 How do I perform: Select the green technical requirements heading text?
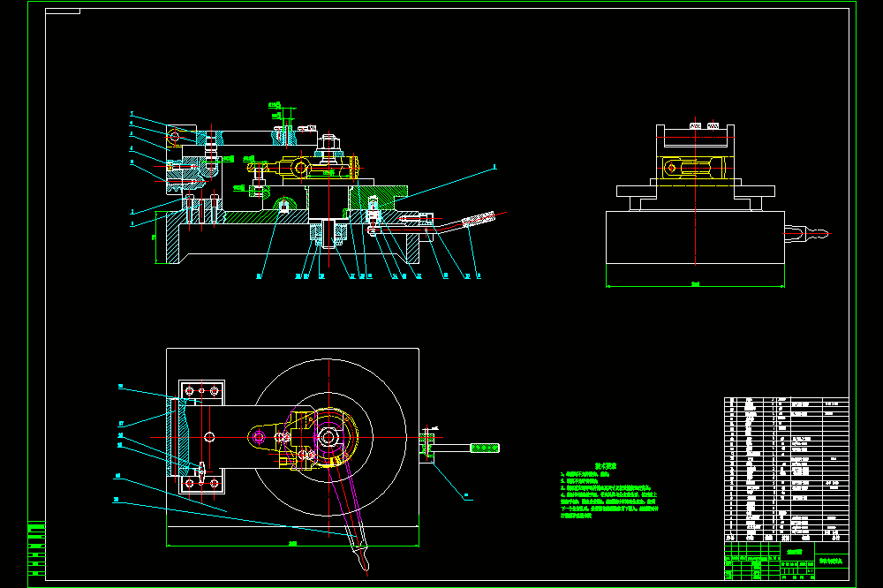pyautogui.click(x=606, y=466)
